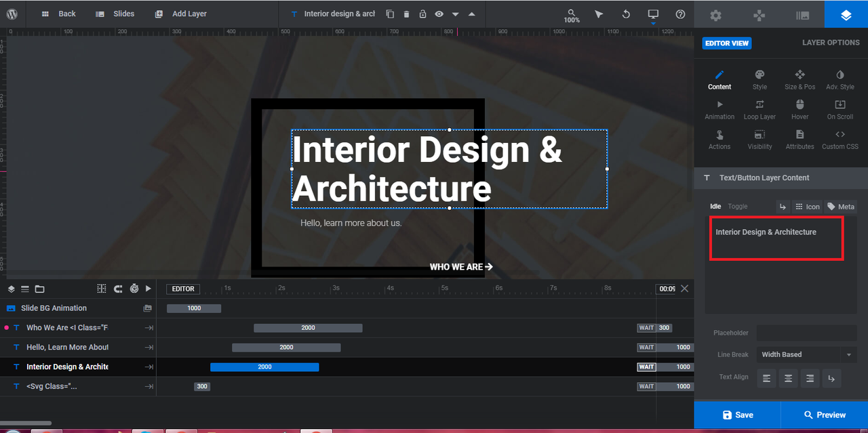The width and height of the screenshot is (868, 433).
Task: Click the EDITOR timeline button
Action: [183, 289]
